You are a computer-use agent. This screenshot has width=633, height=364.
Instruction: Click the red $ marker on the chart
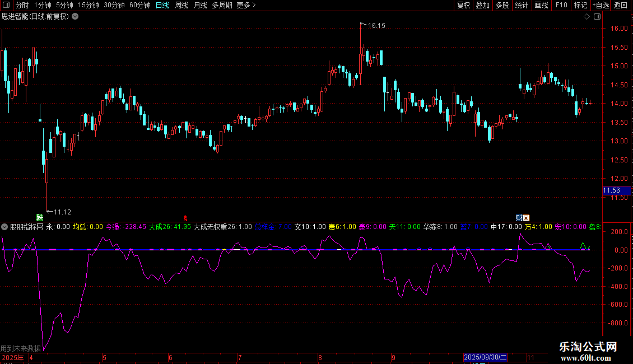point(185,217)
